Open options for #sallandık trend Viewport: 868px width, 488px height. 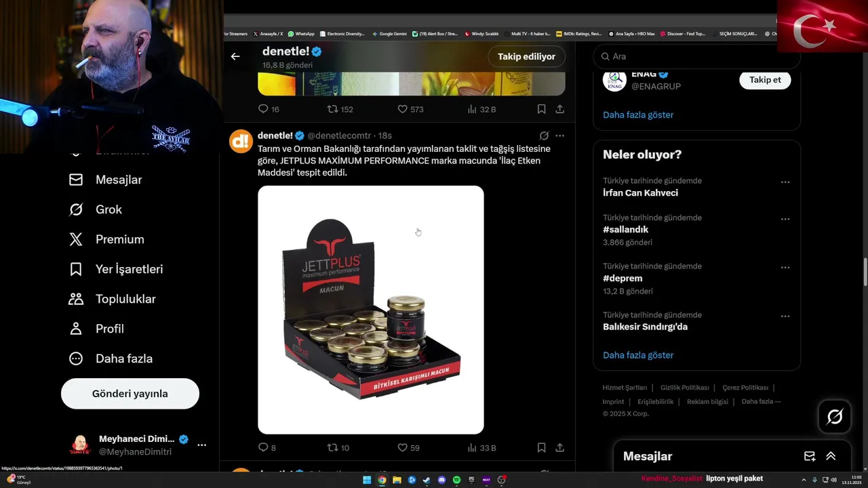point(785,219)
